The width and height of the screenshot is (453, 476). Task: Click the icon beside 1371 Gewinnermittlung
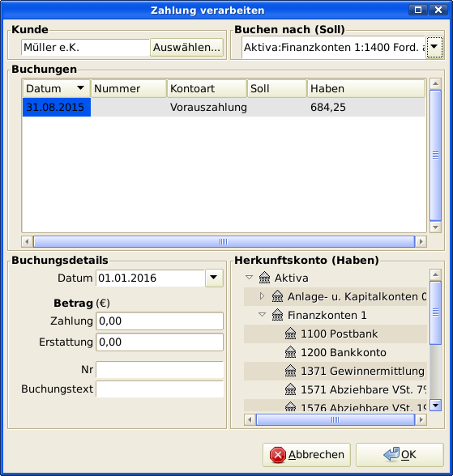[290, 371]
